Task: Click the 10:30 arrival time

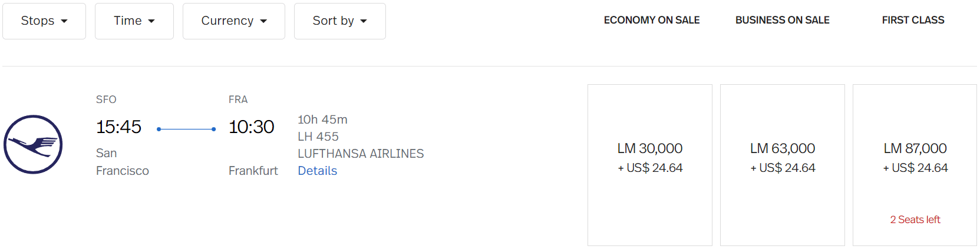Action: [x=251, y=127]
